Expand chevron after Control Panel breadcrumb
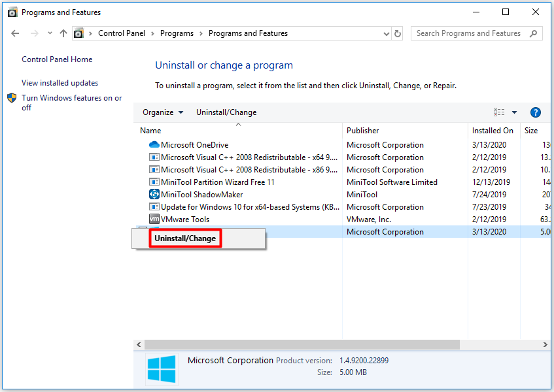This screenshot has height=392, width=554. (152, 33)
